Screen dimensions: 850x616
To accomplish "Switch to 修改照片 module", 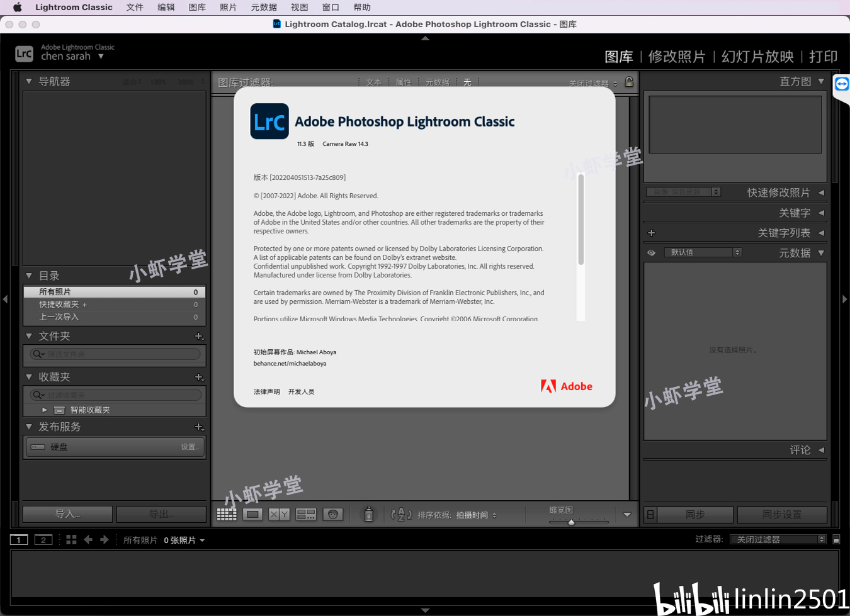I will point(677,57).
